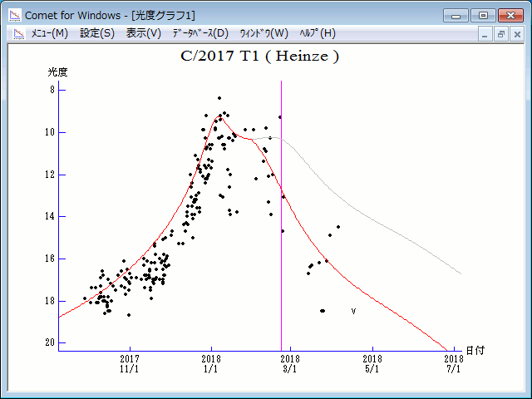Image resolution: width=532 pixels, height=399 pixels.
Task: Click the document icon left of メニュー
Action: (18, 33)
